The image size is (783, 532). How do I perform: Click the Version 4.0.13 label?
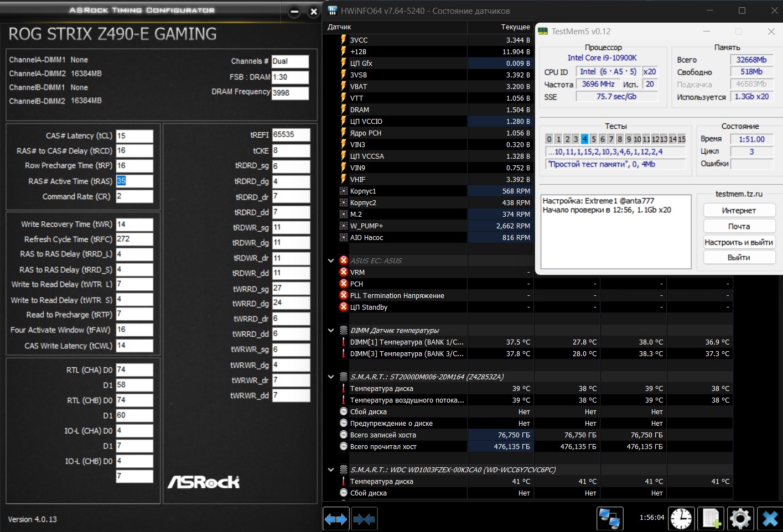point(32,519)
